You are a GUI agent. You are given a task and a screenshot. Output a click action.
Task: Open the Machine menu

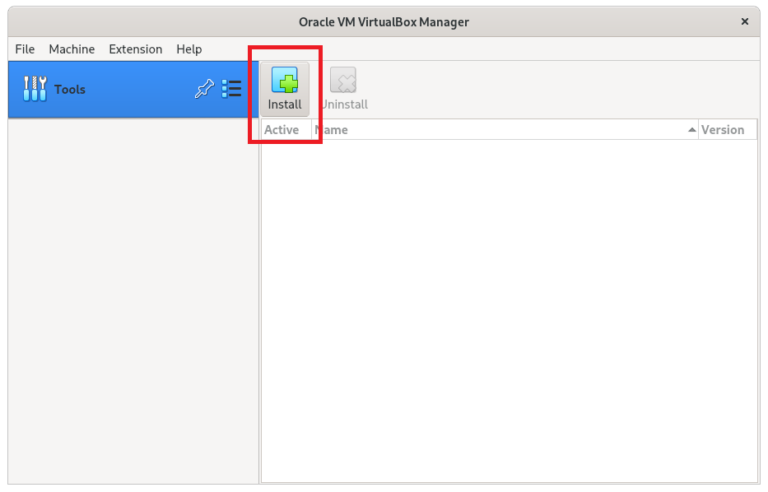tap(72, 49)
